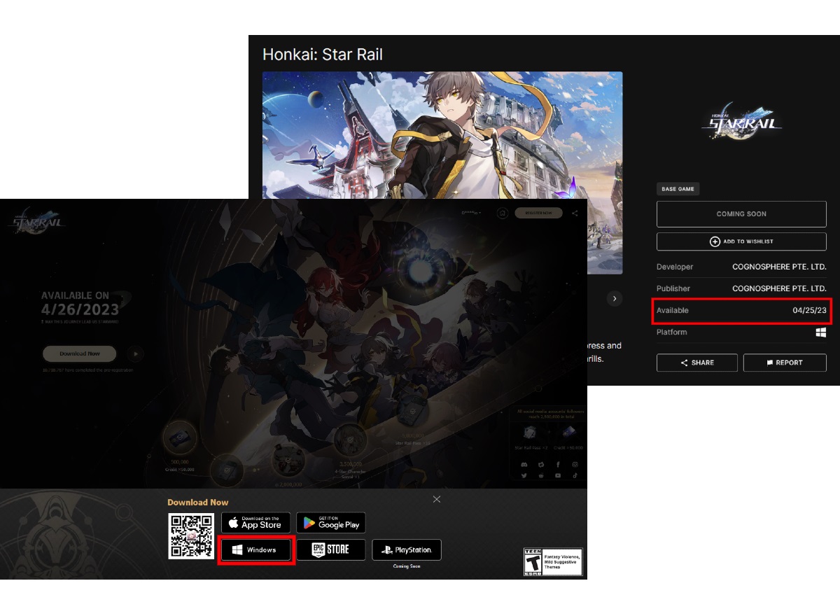The image size is (840, 616).
Task: Click the share icon in the site header
Action: (x=575, y=213)
